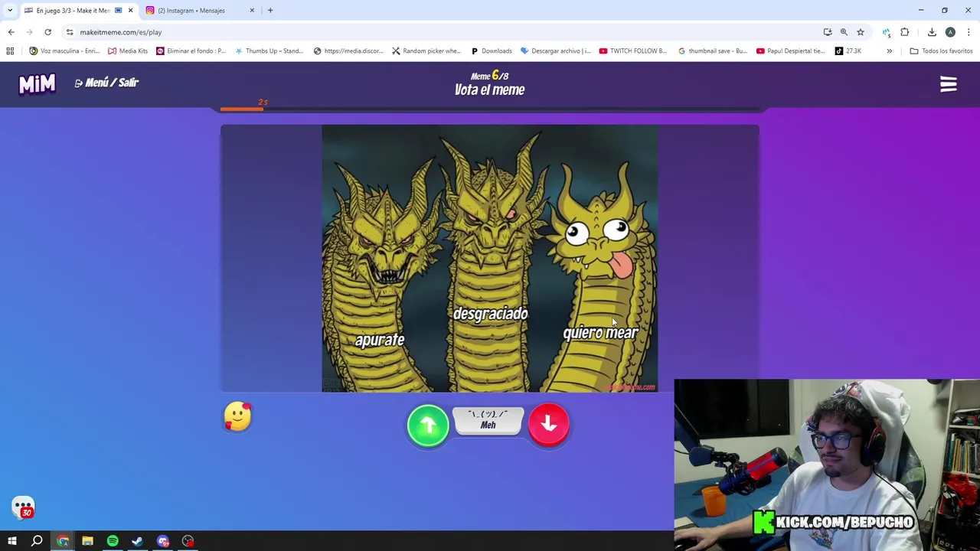
Task: Open the Random picker wheel bookmark
Action: tap(426, 51)
